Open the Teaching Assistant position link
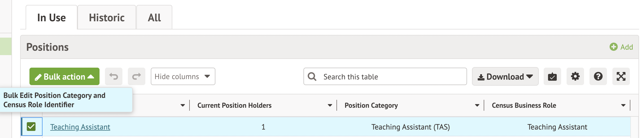 click(80, 127)
